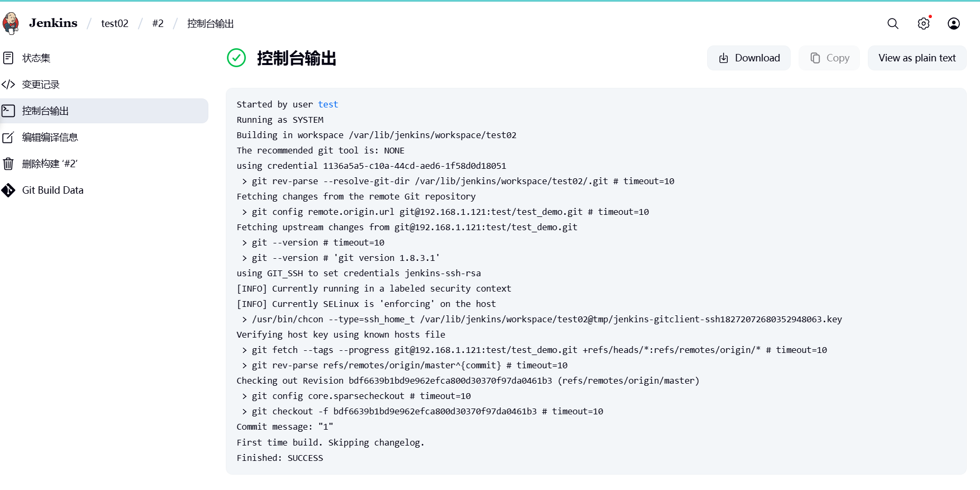Open the search magnifier icon
Image resolution: width=980 pixels, height=490 pixels.
pyautogui.click(x=893, y=23)
